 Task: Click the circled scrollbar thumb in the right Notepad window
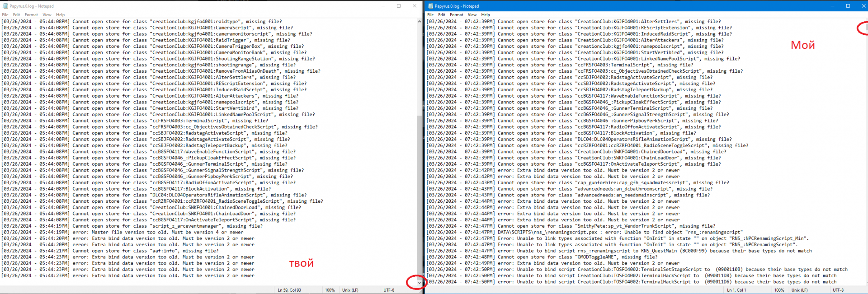(x=866, y=28)
